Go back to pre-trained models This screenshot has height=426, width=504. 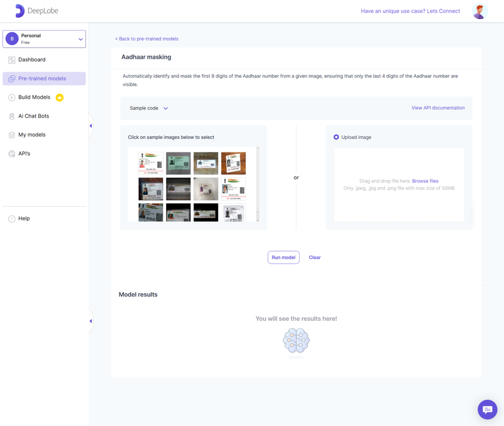[147, 38]
